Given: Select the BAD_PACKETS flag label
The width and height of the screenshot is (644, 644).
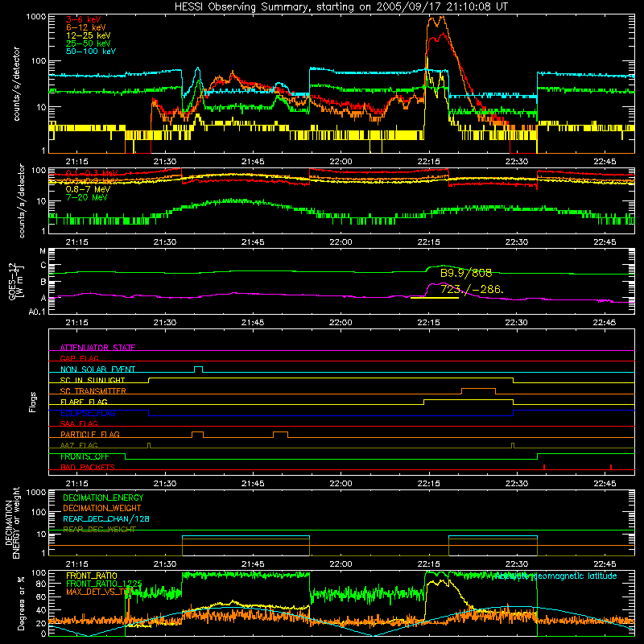Looking at the screenshot, I should (x=88, y=467).
